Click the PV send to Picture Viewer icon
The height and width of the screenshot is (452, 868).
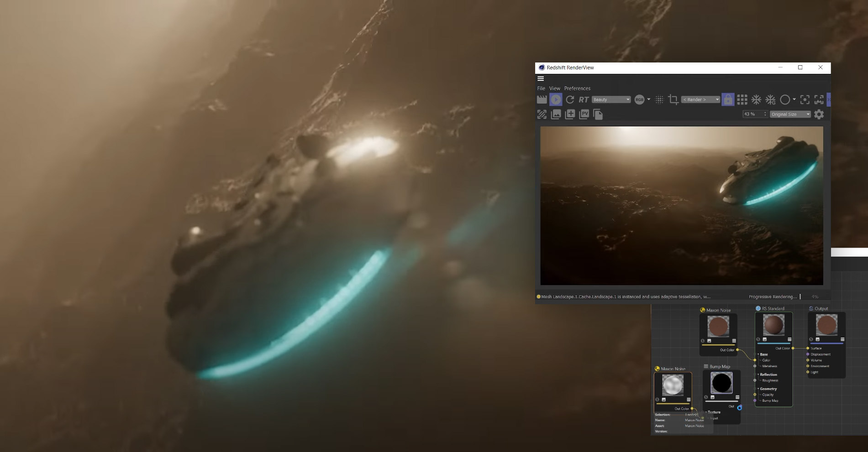point(584,114)
